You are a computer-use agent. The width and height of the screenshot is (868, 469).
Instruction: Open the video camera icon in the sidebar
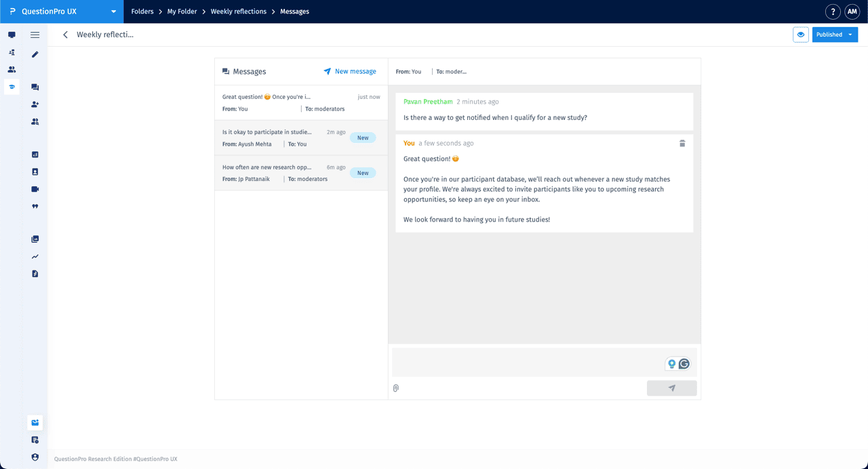(35, 189)
